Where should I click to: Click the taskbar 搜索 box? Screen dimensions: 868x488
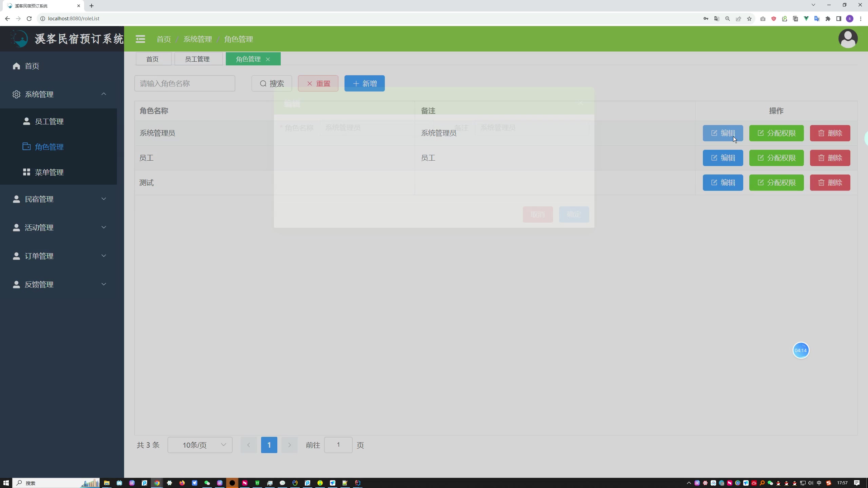pos(56,483)
